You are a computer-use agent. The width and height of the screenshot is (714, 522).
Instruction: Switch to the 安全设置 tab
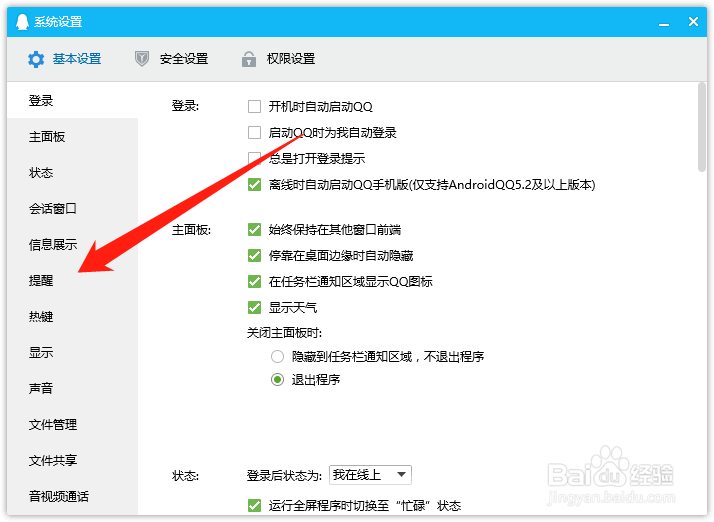(x=172, y=59)
